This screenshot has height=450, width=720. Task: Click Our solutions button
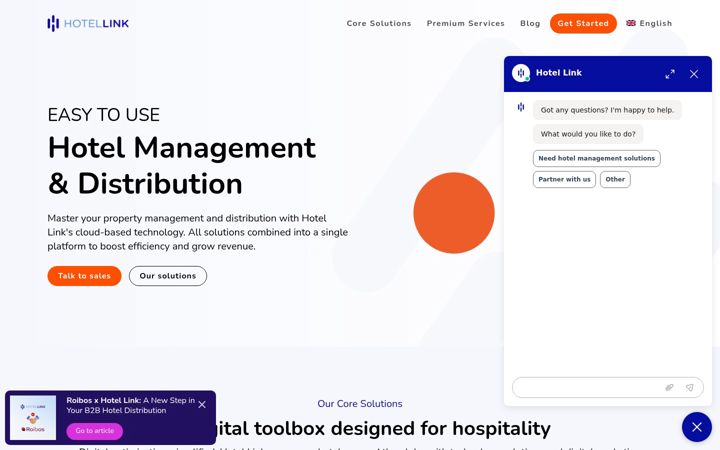[168, 276]
